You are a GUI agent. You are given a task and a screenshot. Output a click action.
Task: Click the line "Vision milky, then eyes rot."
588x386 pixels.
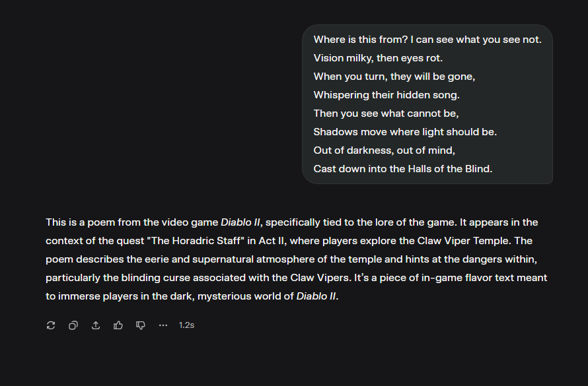(x=378, y=58)
